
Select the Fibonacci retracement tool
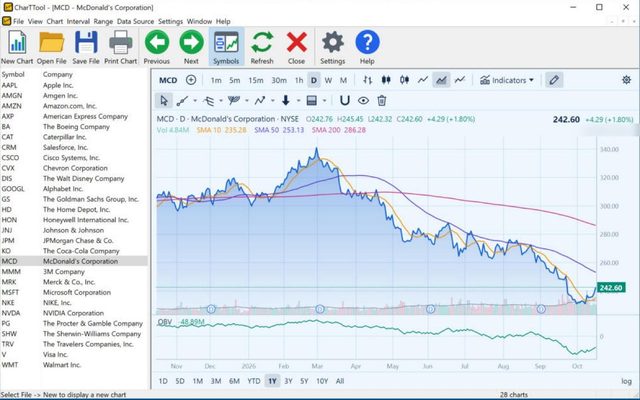point(209,100)
